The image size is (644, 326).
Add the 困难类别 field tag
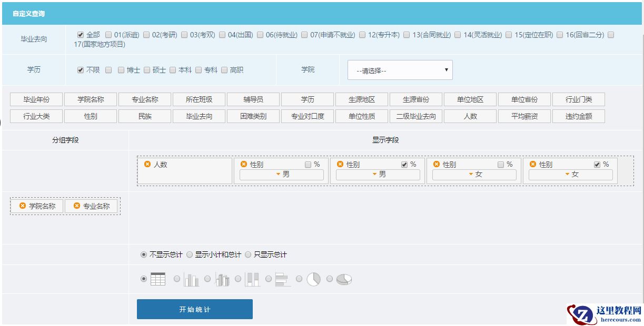coord(253,116)
